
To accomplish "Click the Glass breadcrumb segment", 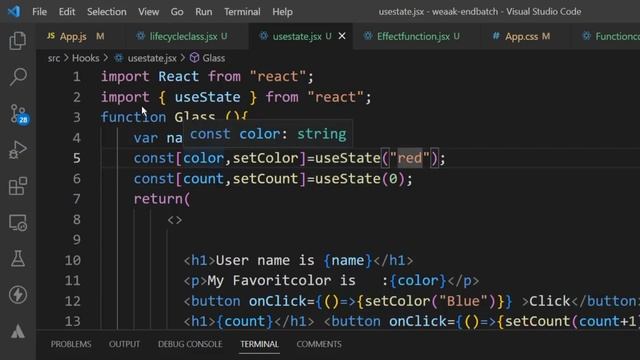I will pyautogui.click(x=213, y=58).
